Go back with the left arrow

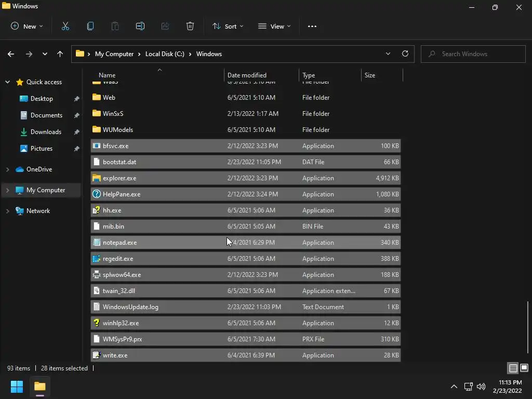pyautogui.click(x=11, y=54)
